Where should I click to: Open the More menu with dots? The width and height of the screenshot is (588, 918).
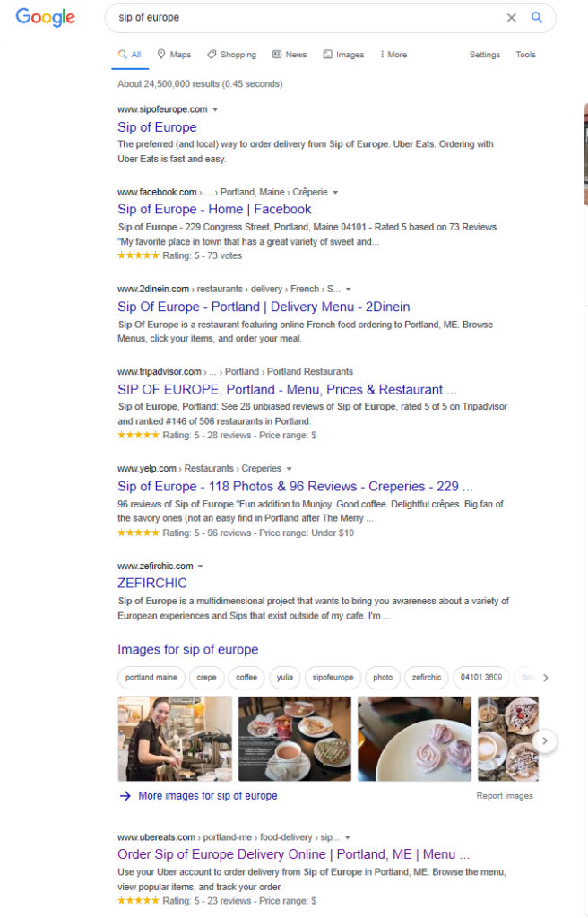click(393, 55)
